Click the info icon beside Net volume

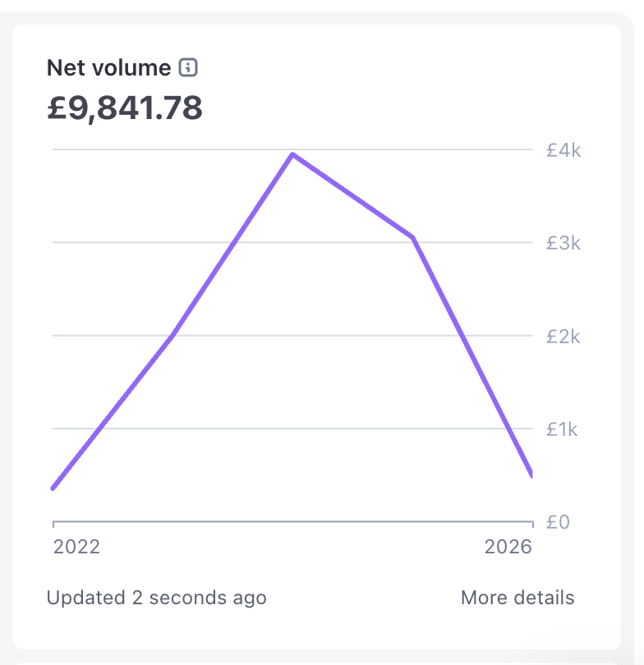pyautogui.click(x=188, y=68)
